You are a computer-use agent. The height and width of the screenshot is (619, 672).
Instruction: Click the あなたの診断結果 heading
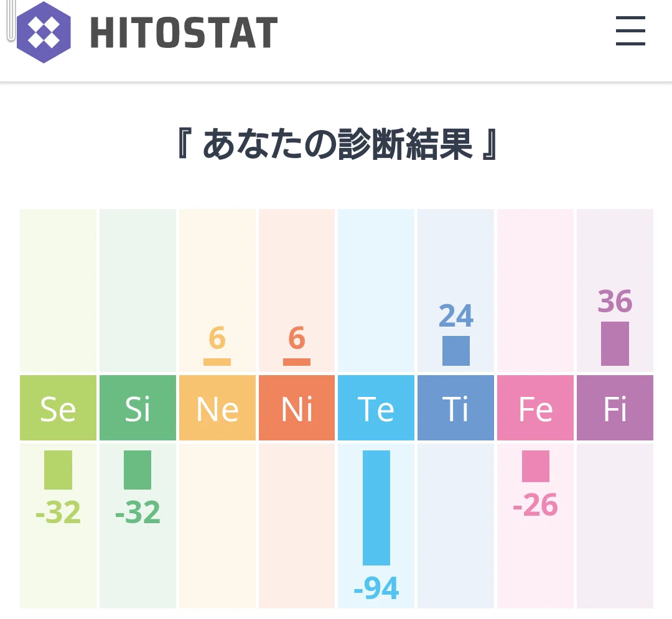(x=337, y=144)
